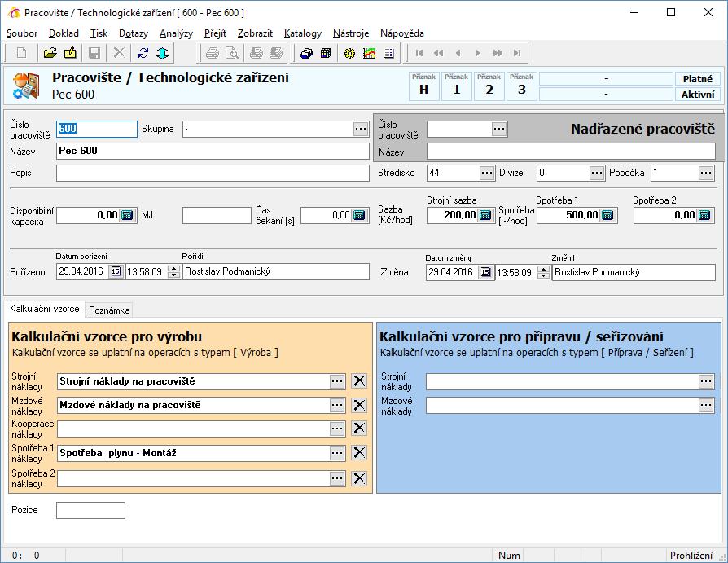Toggle Příznak 2 flag

click(489, 86)
